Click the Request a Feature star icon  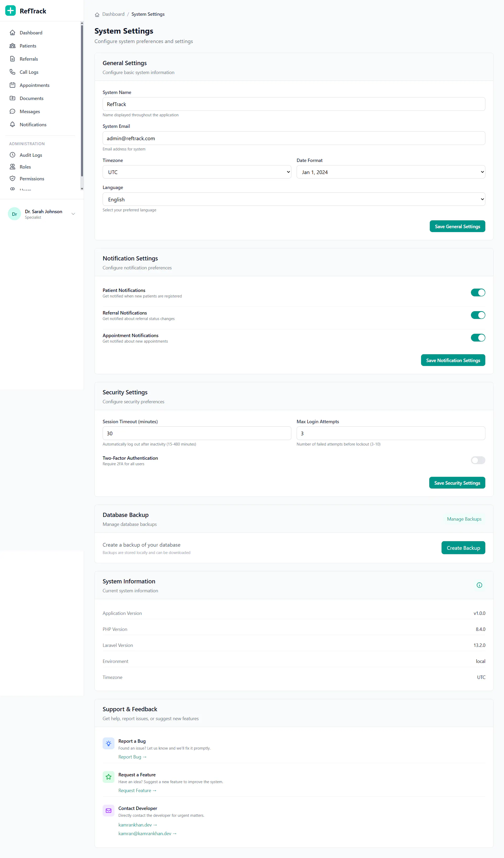tap(109, 777)
